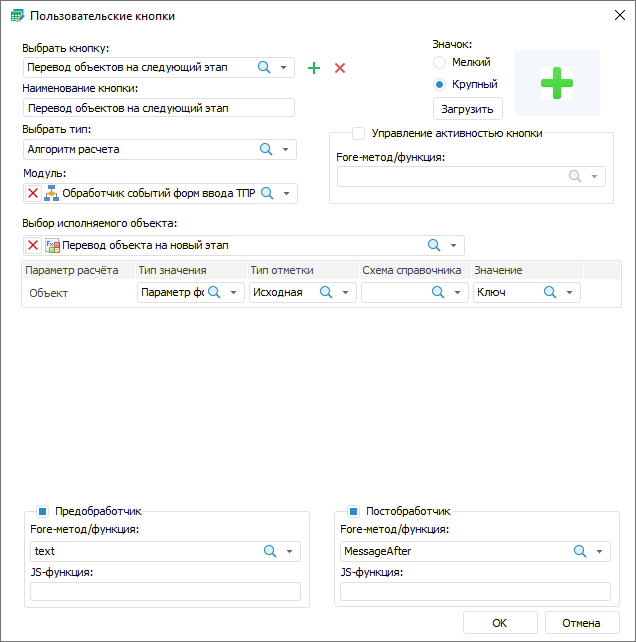This screenshot has height=642, width=636.
Task: Toggle the 'Предобработчик' checkbox
Action: click(42, 510)
